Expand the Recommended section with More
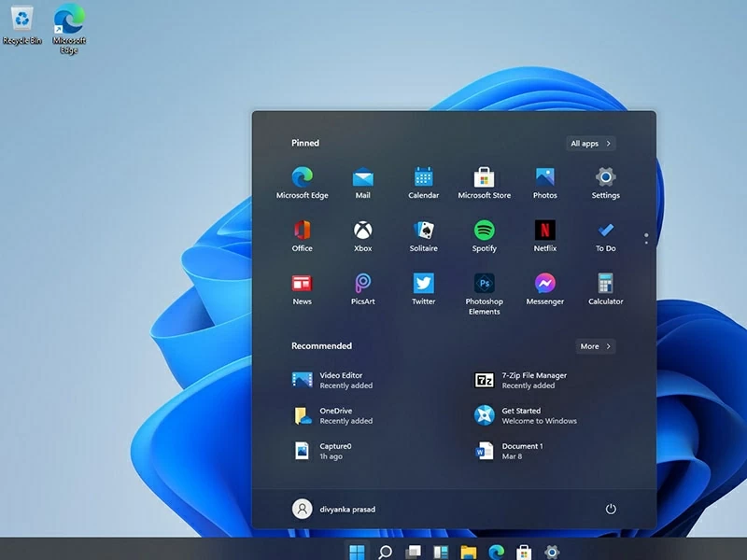 coord(595,346)
